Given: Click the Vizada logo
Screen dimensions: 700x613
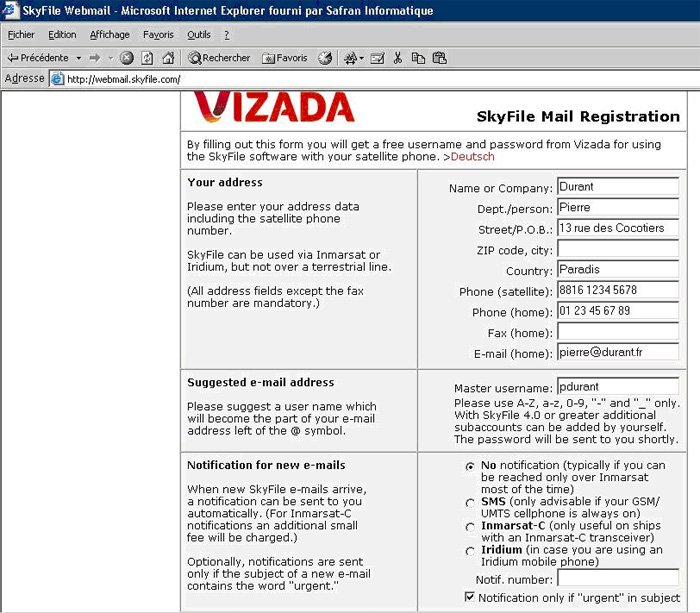Looking at the screenshot, I should click(x=274, y=107).
